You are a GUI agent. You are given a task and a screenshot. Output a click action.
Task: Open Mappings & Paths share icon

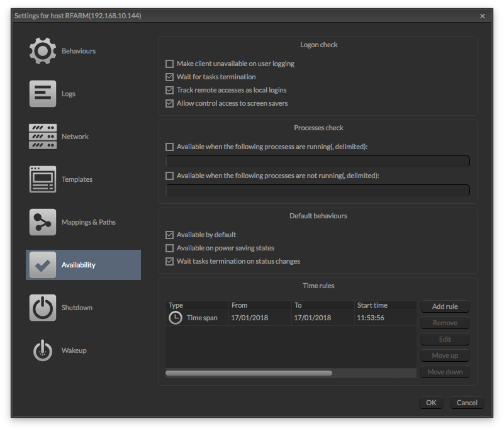43,222
